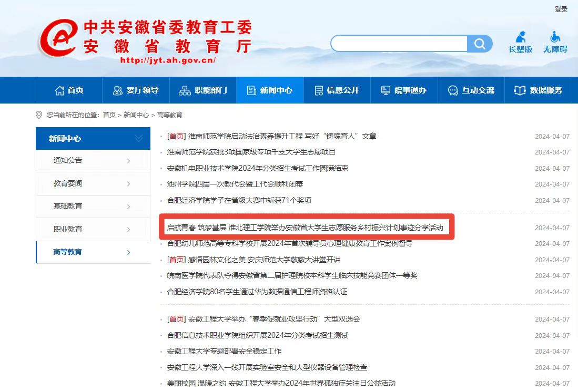Go to 首页 in the breadcrumb trail
The width and height of the screenshot is (578, 392).
click(x=109, y=115)
